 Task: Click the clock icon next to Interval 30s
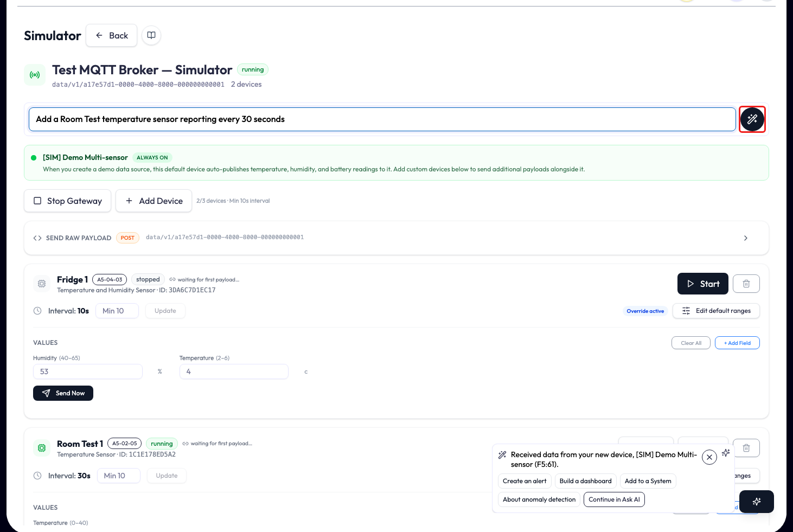point(37,476)
